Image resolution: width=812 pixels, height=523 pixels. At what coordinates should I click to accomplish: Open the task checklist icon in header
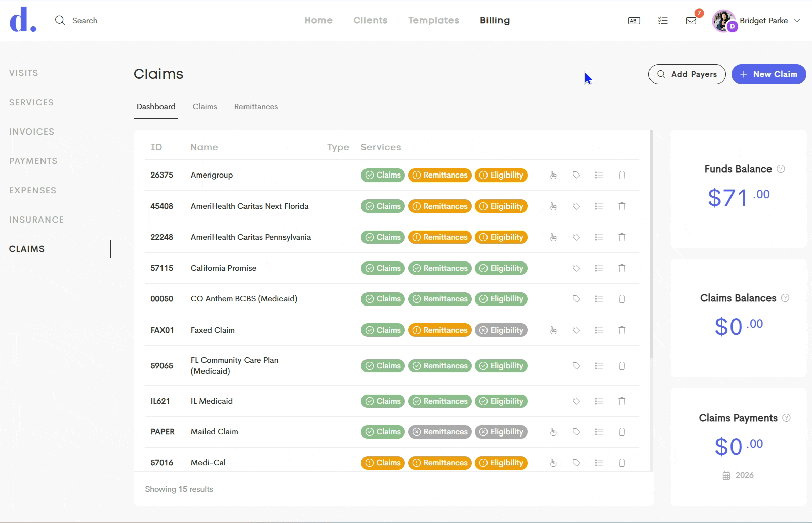(x=663, y=21)
